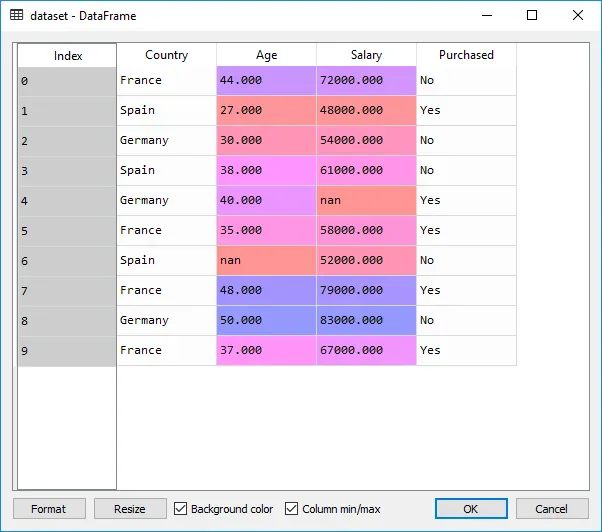The height and width of the screenshot is (532, 602).
Task: Select index row 2
Action: pos(67,141)
